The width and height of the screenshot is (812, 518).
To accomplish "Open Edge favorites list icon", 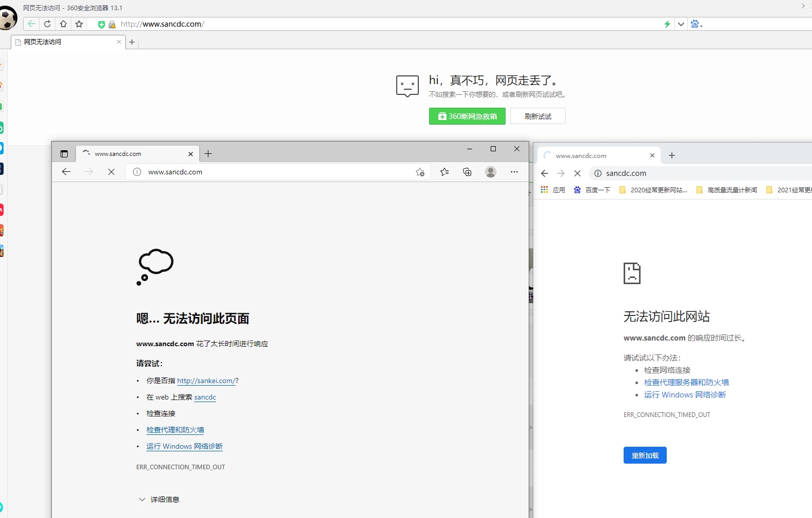I will pyautogui.click(x=444, y=172).
